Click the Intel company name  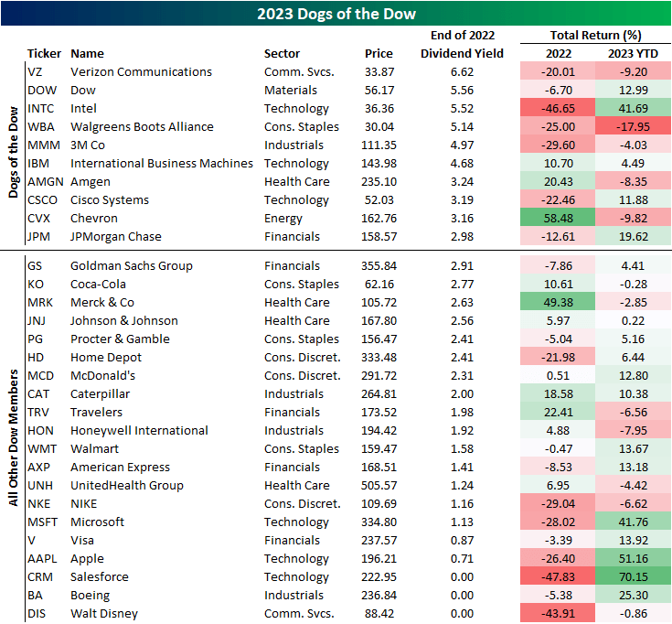[x=85, y=108]
